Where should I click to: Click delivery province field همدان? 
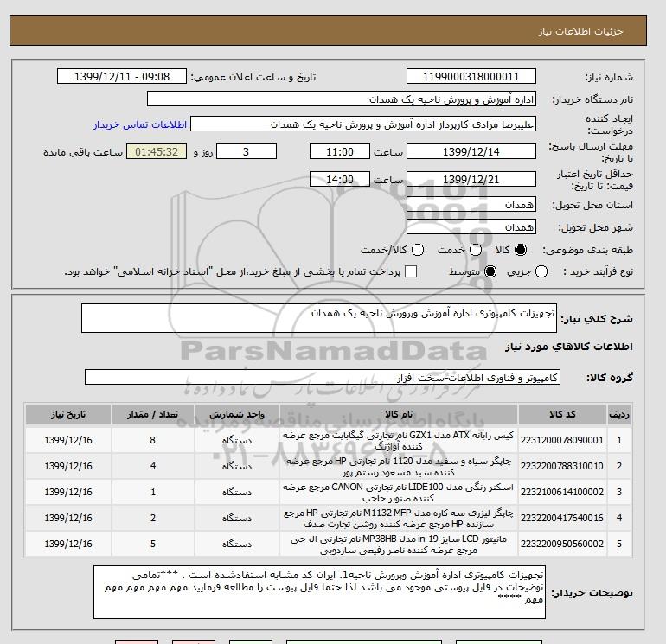471,205
